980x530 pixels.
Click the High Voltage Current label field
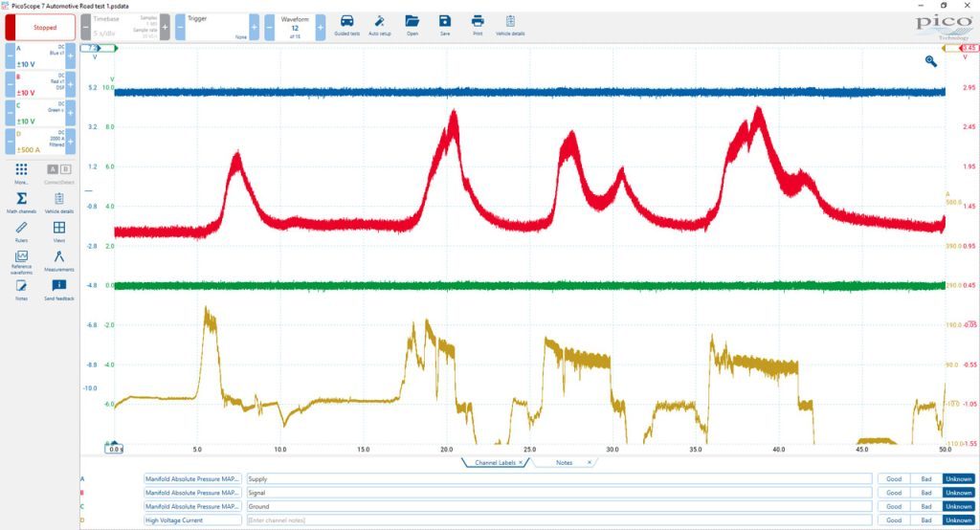click(x=192, y=520)
